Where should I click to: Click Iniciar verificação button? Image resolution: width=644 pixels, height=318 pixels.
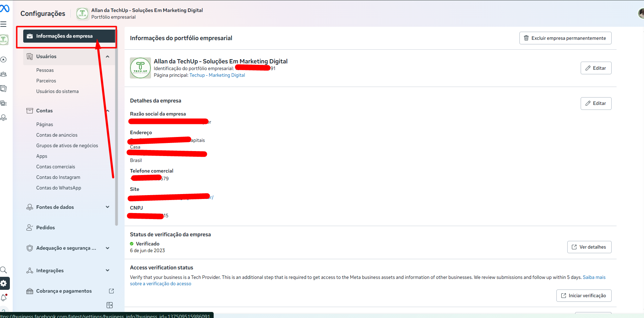click(584, 295)
